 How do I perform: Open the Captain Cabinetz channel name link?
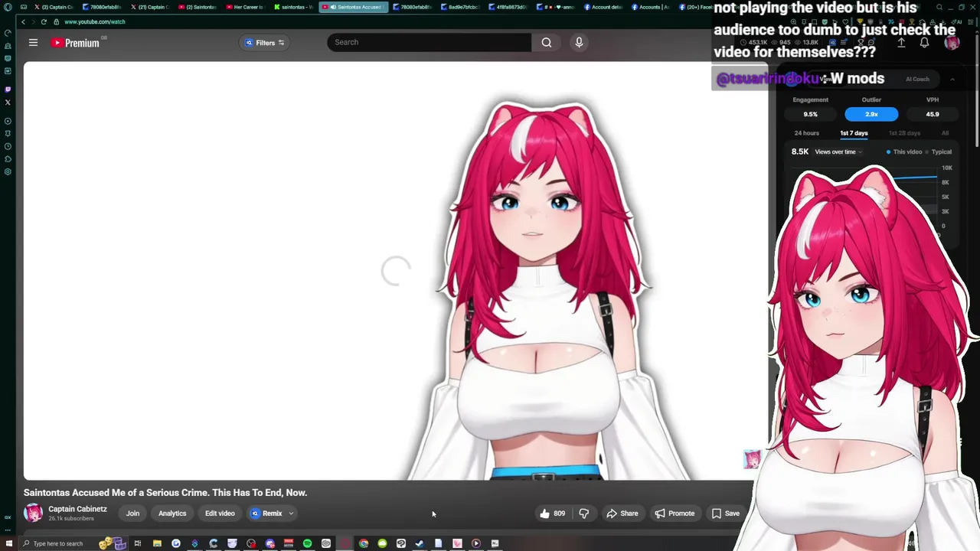tap(77, 509)
